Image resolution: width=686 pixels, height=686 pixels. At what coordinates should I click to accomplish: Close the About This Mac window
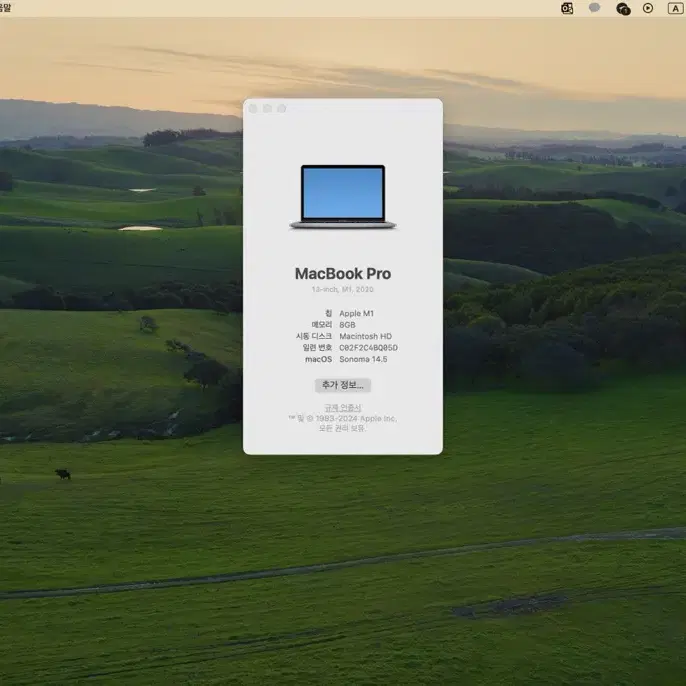(253, 108)
